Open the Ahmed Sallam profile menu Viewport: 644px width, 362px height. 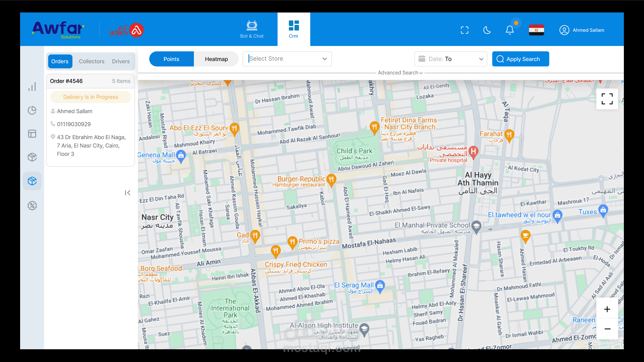tap(582, 30)
